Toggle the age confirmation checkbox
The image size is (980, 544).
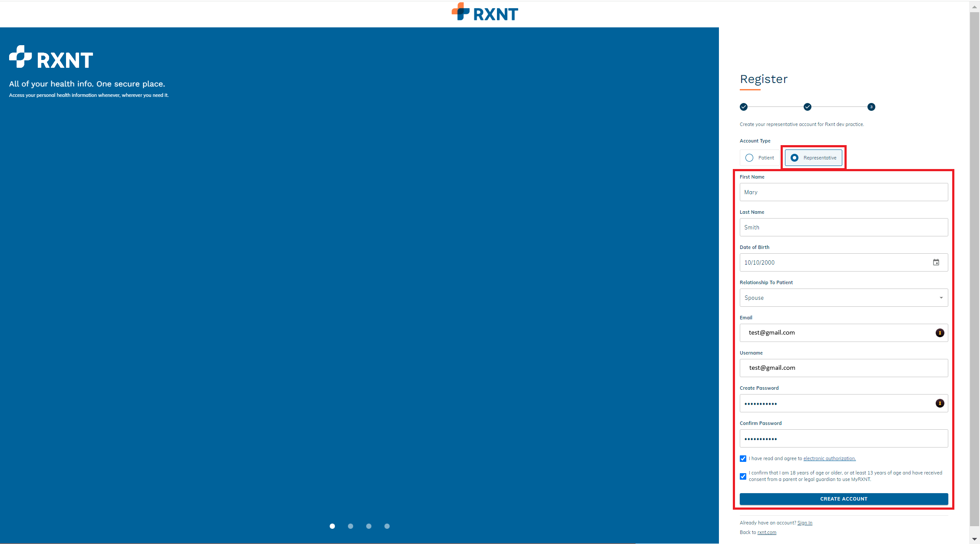[743, 476]
